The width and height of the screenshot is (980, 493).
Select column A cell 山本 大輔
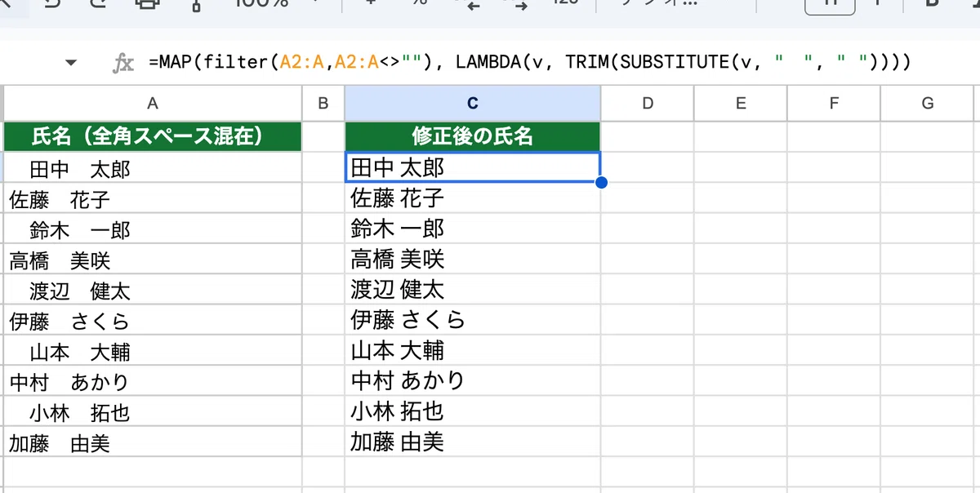(153, 351)
